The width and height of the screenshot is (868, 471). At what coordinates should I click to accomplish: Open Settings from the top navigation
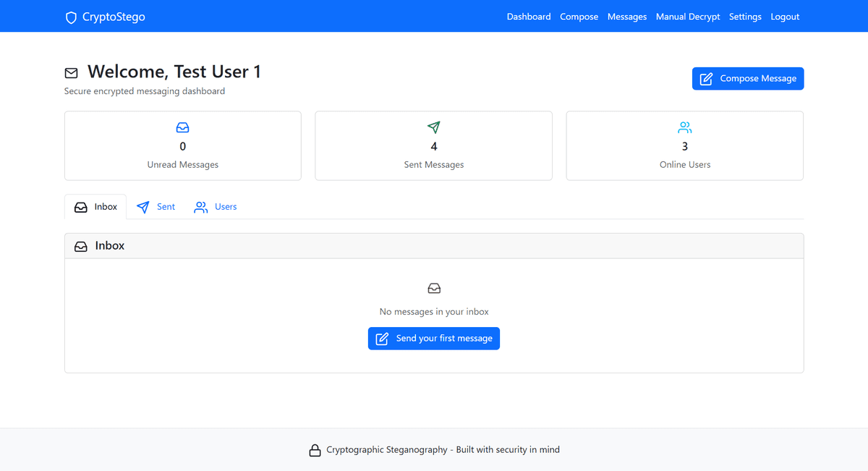745,16
